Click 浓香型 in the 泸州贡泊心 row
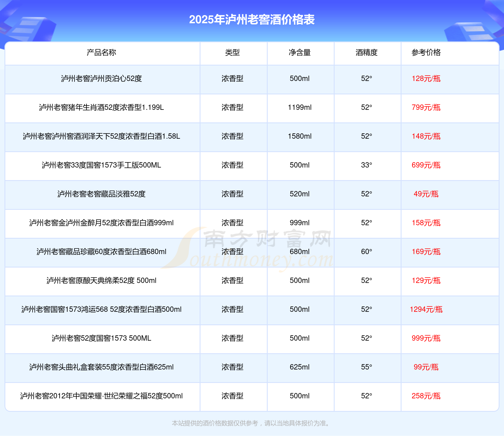 click(232, 78)
